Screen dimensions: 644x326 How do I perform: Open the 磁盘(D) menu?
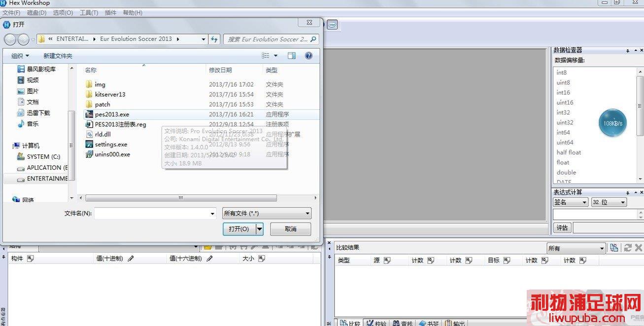point(36,12)
